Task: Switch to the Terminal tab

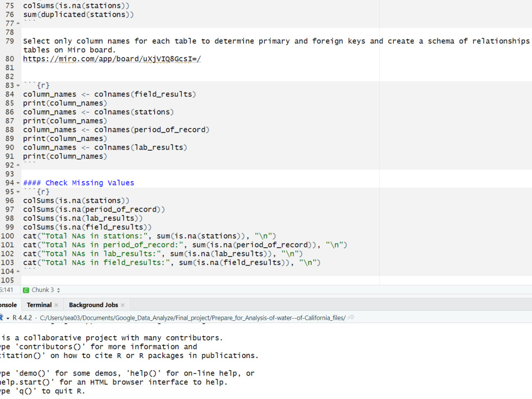Action: 39,305
